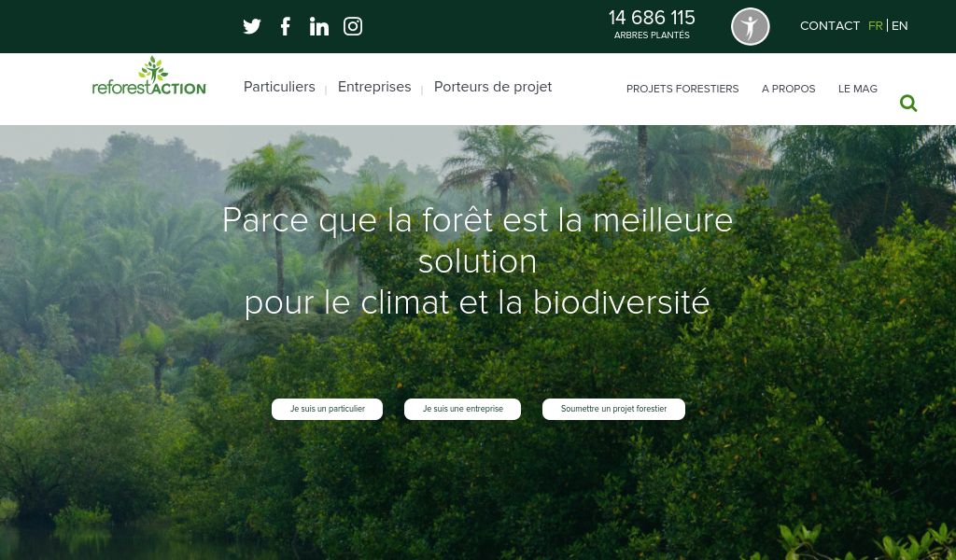
Task: Open the Particuliers menu
Action: pos(279,87)
